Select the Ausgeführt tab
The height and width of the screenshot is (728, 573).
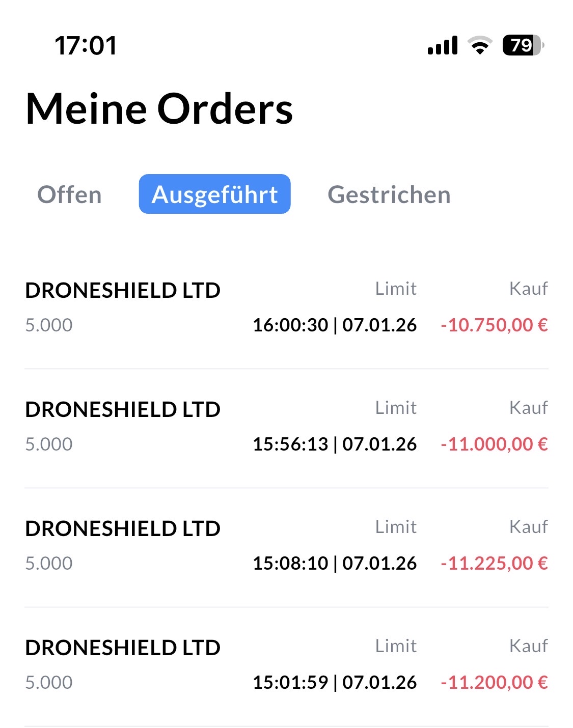214,194
